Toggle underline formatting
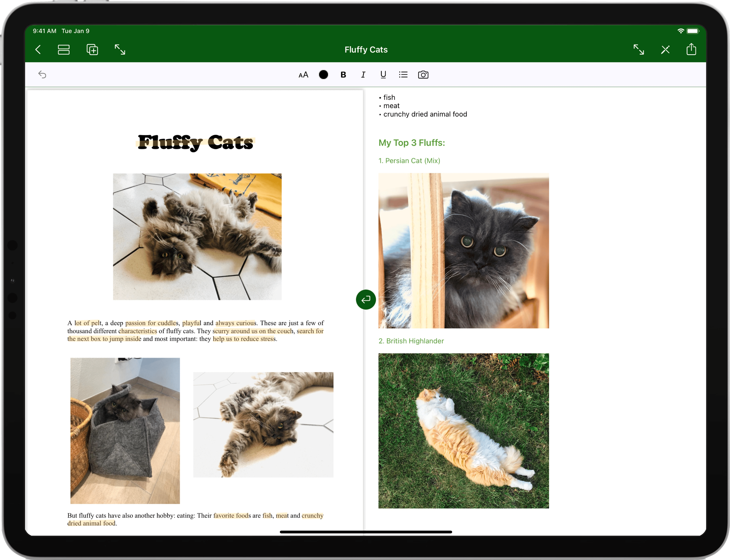Viewport: 730px width, 560px height. pos(383,75)
